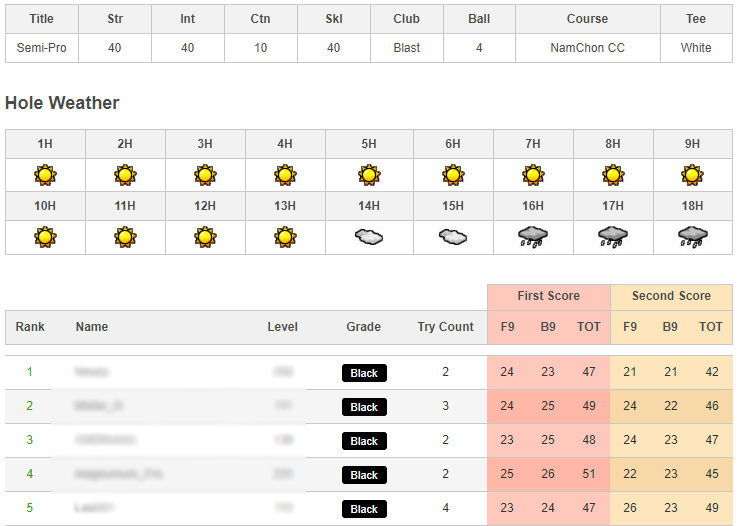Click the rain cloud icon for 18H

[x=692, y=237]
